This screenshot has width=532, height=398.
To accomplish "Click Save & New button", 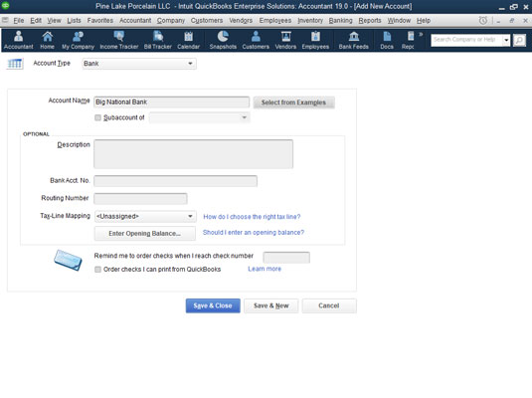I will click(271, 305).
